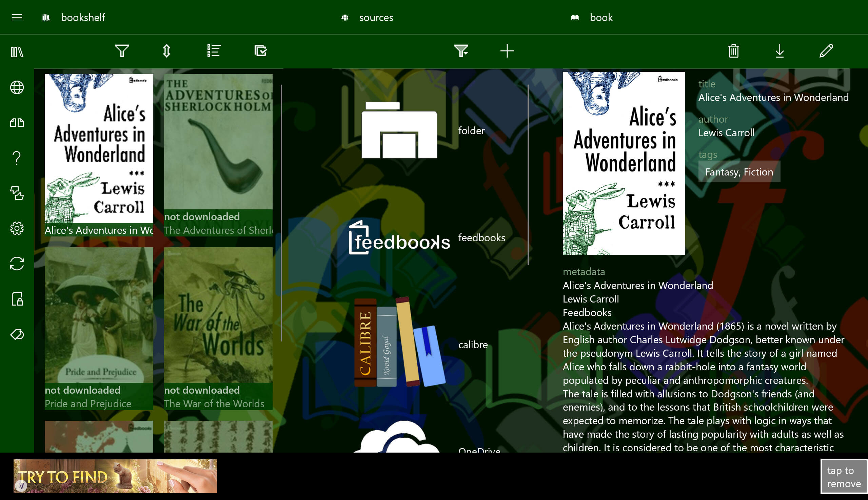Click the multi-select books icon

tap(260, 51)
